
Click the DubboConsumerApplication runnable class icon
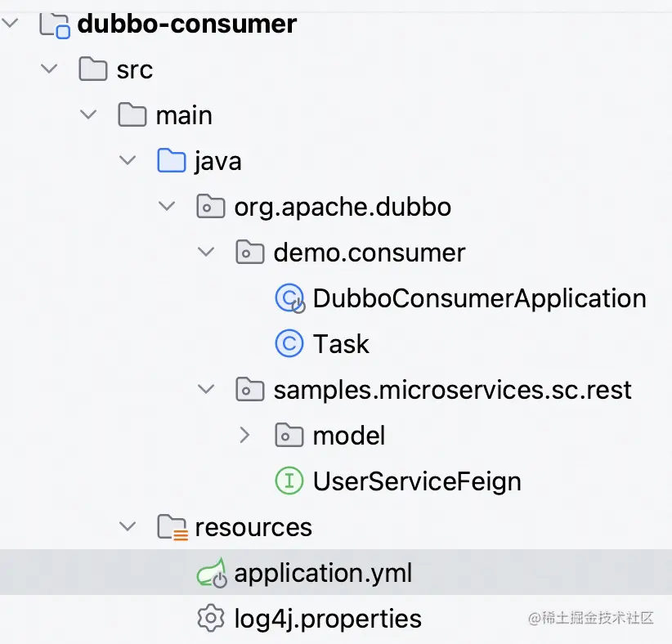(x=289, y=299)
